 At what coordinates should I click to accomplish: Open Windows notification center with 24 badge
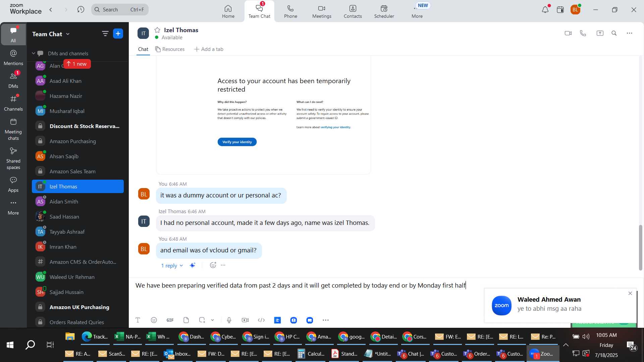(x=632, y=346)
